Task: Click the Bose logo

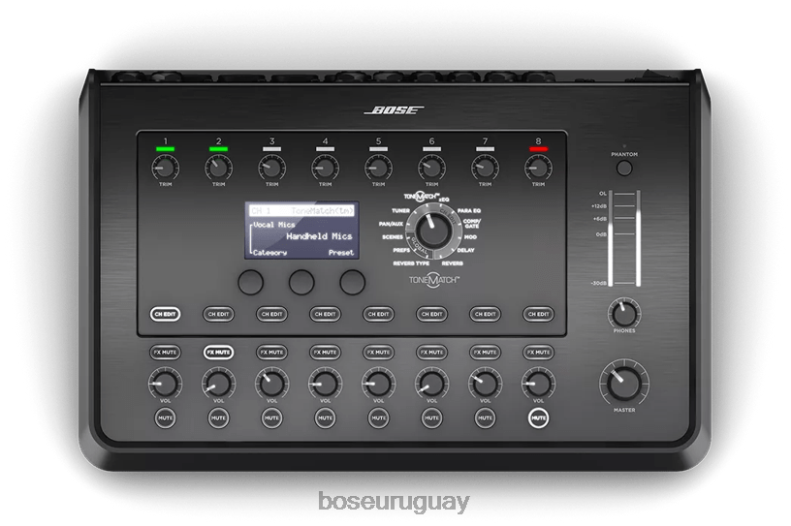Action: [x=394, y=110]
